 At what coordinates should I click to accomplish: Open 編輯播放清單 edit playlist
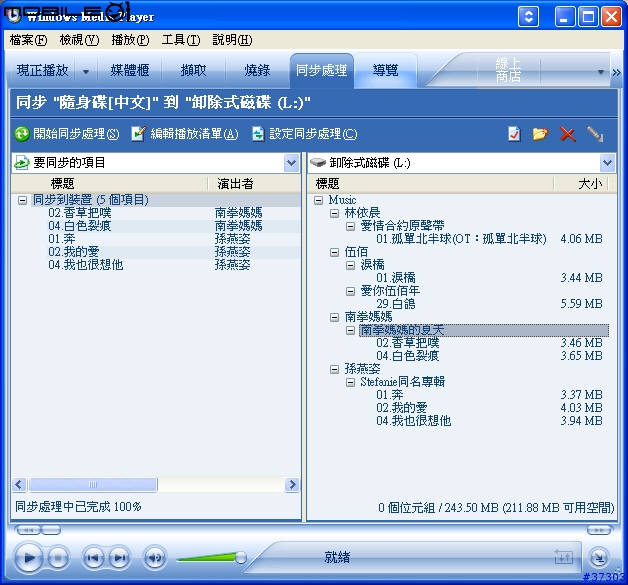pyautogui.click(x=185, y=134)
